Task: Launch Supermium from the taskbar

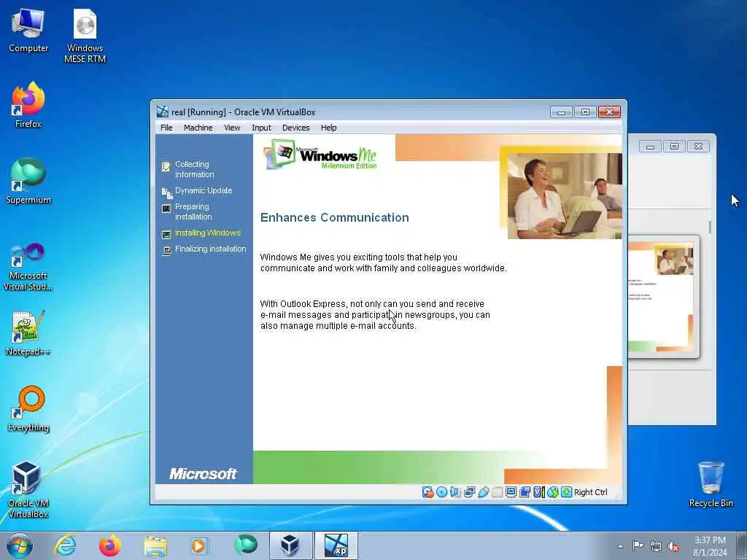Action: click(x=245, y=545)
